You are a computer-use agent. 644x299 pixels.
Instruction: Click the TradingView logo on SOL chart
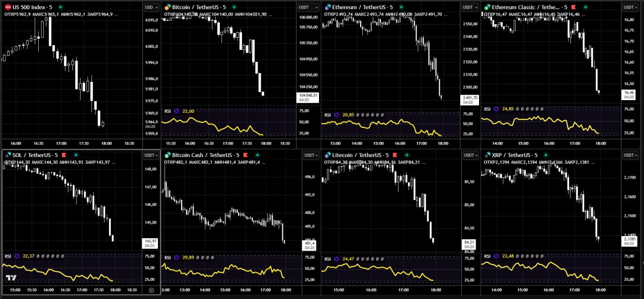11,278
